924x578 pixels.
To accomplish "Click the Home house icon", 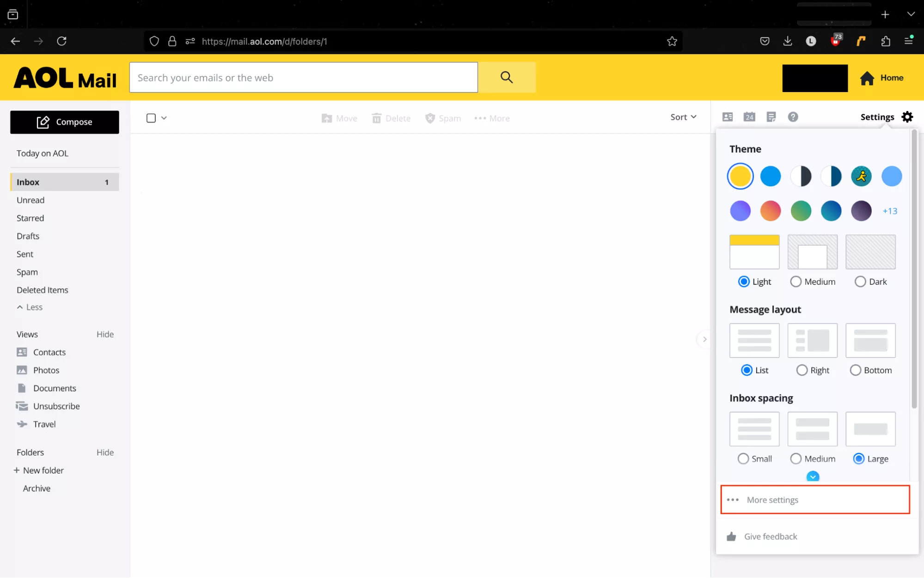I will click(x=867, y=78).
